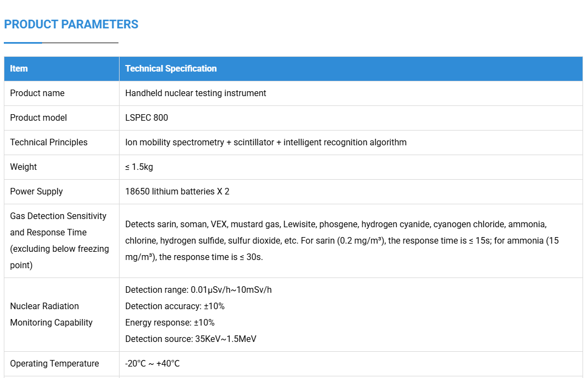Select the -20°C ~ +40°C temperature value

(152, 364)
